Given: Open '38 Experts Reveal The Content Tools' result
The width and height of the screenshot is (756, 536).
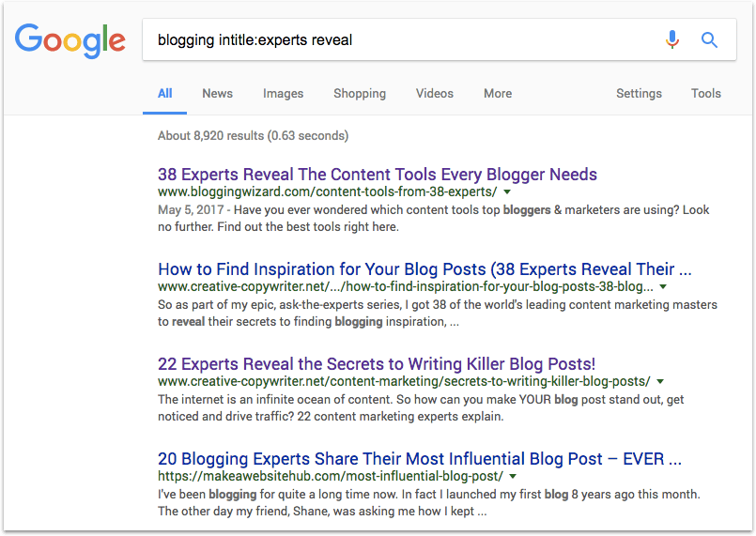Looking at the screenshot, I should click(378, 174).
